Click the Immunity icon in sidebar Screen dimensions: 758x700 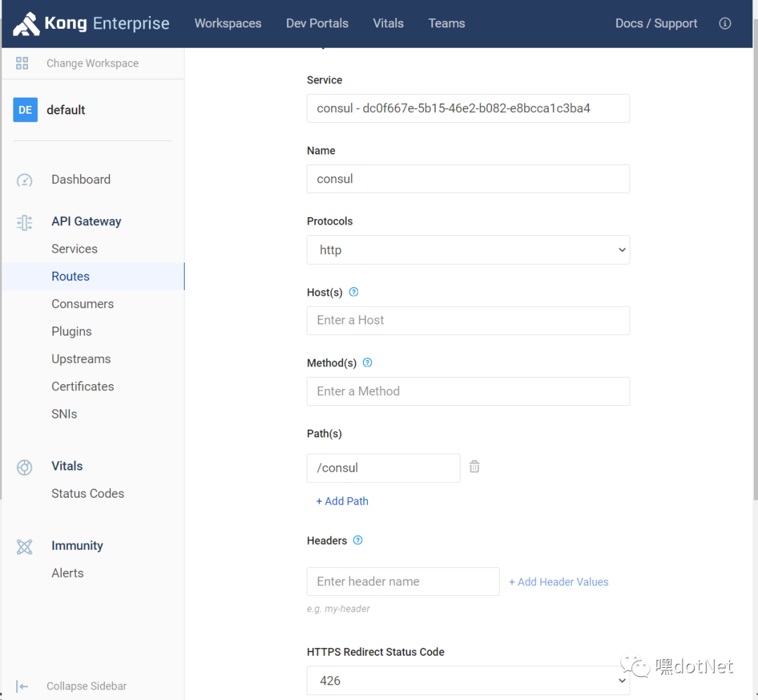(25, 547)
